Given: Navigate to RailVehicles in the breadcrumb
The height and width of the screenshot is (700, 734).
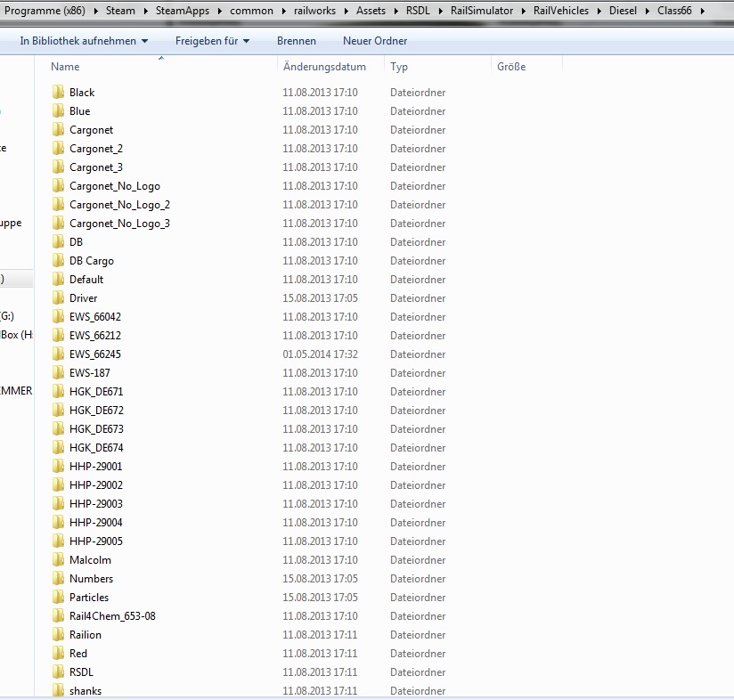Looking at the screenshot, I should point(561,11).
